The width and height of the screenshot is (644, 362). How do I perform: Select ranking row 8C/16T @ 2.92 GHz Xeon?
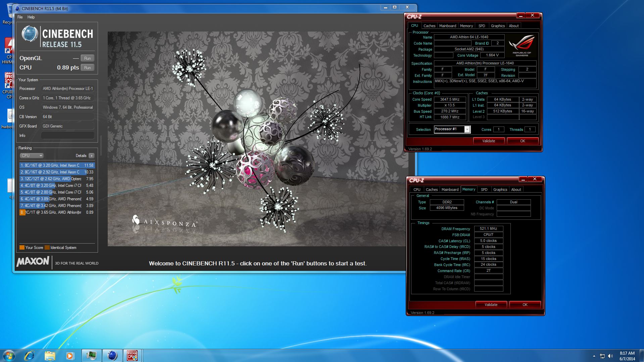57,172
